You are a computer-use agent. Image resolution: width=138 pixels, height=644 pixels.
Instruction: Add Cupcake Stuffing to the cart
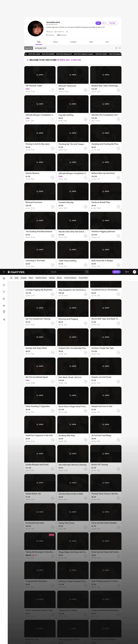[85, 119]
